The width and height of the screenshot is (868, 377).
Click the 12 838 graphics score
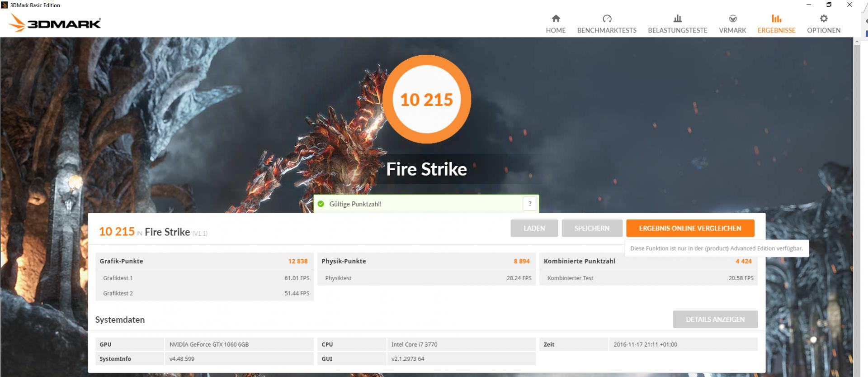[x=297, y=261]
